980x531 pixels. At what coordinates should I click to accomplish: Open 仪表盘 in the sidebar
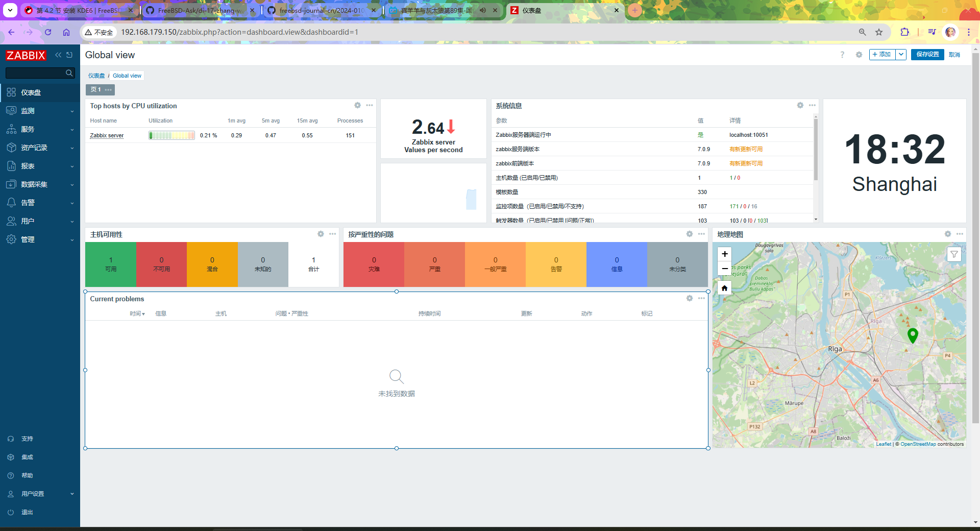click(40, 92)
